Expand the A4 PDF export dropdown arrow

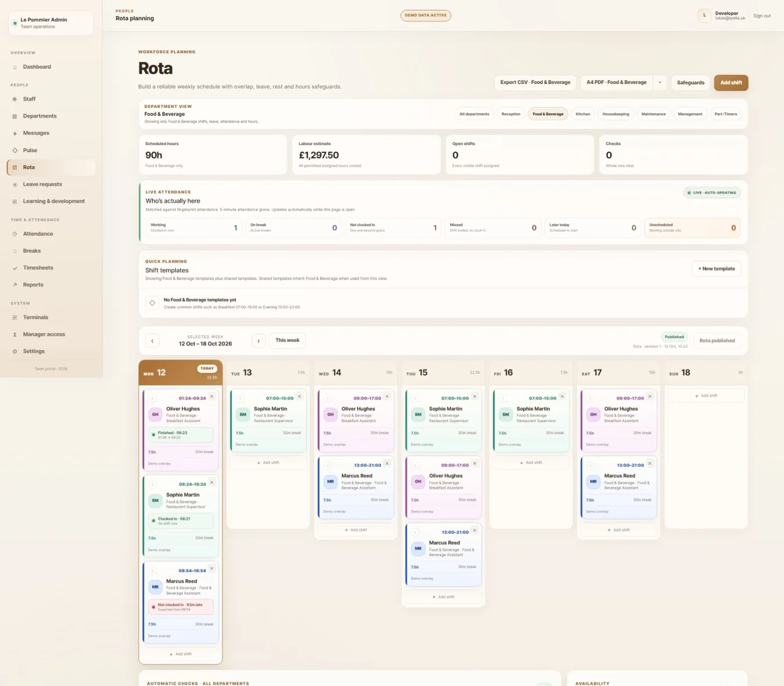(x=660, y=82)
